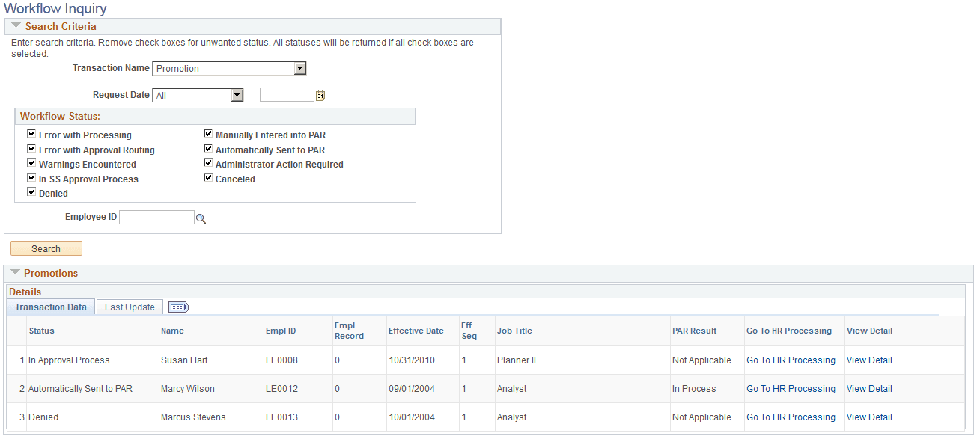Switch to the Last Update tab
The height and width of the screenshot is (439, 980).
[x=129, y=307]
